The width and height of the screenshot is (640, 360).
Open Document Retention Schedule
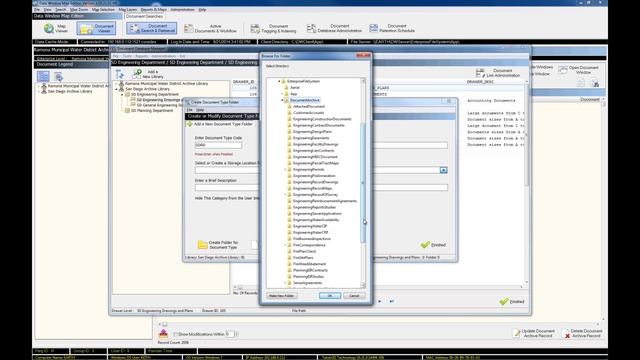coord(392,28)
